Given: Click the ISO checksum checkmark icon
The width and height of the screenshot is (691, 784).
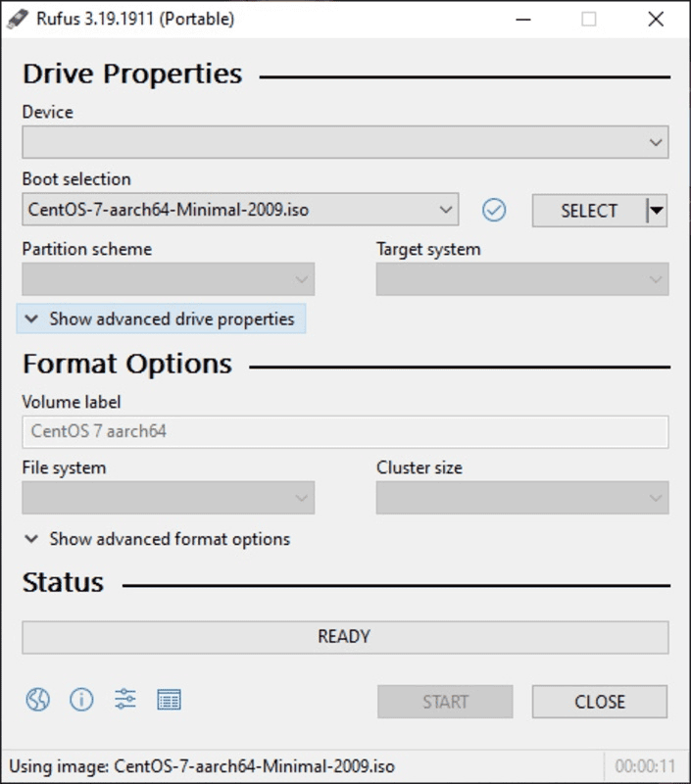Looking at the screenshot, I should (493, 210).
